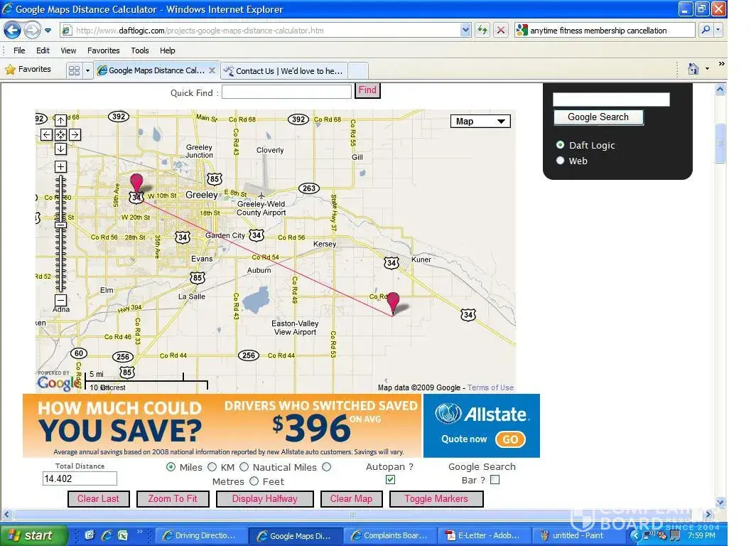
Task: Click the Windows Start button
Action: point(33,535)
